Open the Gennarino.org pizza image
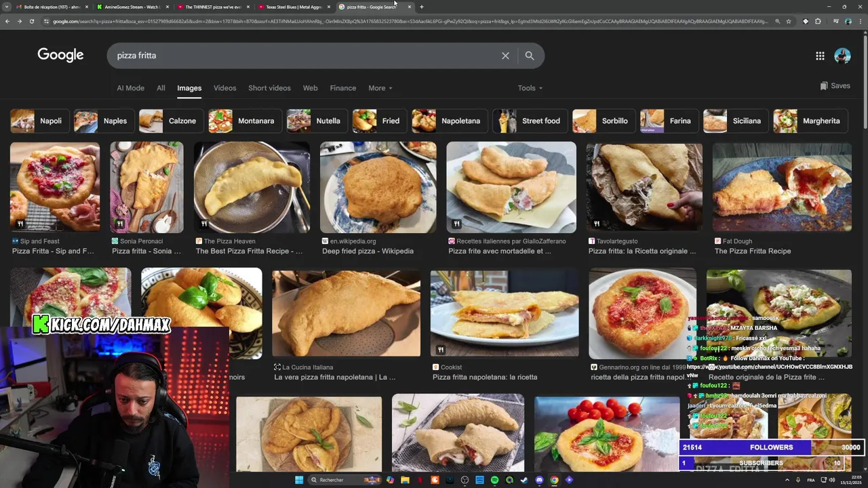868x488 pixels. (642, 312)
